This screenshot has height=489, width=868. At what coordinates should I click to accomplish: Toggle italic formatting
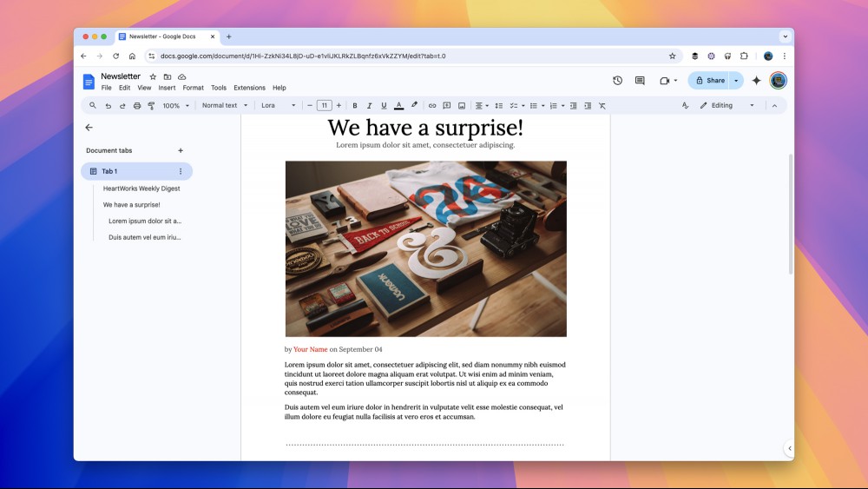pos(369,106)
